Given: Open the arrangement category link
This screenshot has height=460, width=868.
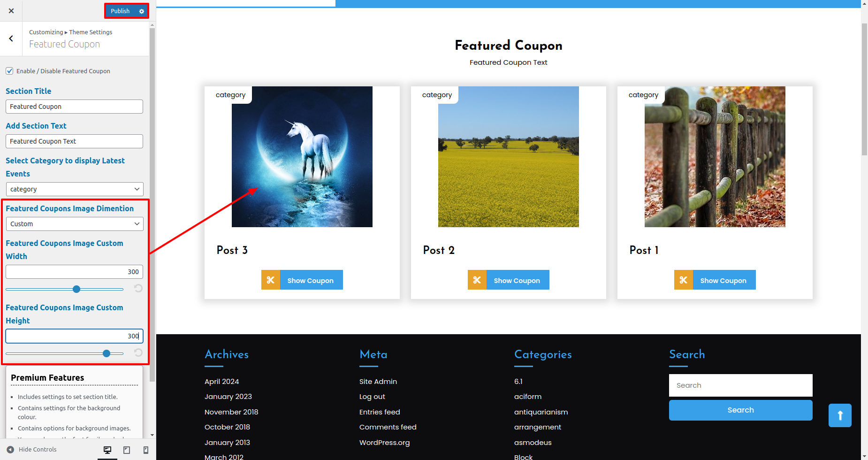Looking at the screenshot, I should 538,427.
